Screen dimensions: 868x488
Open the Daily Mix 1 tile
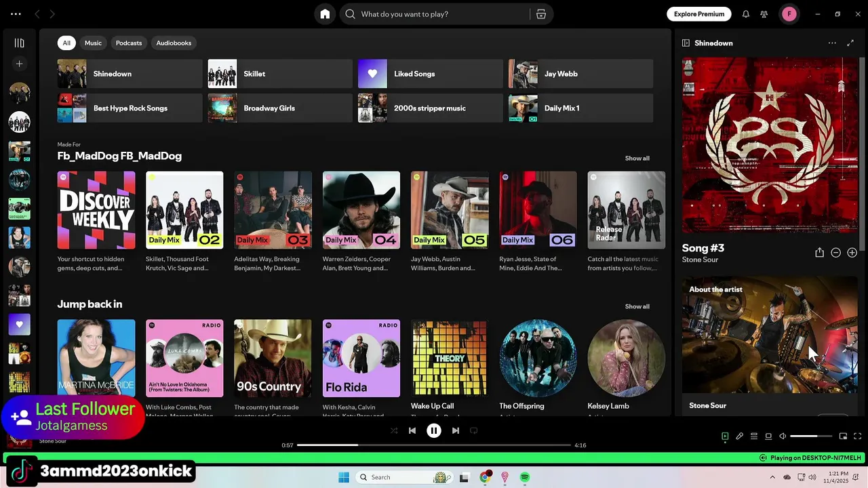pyautogui.click(x=581, y=108)
